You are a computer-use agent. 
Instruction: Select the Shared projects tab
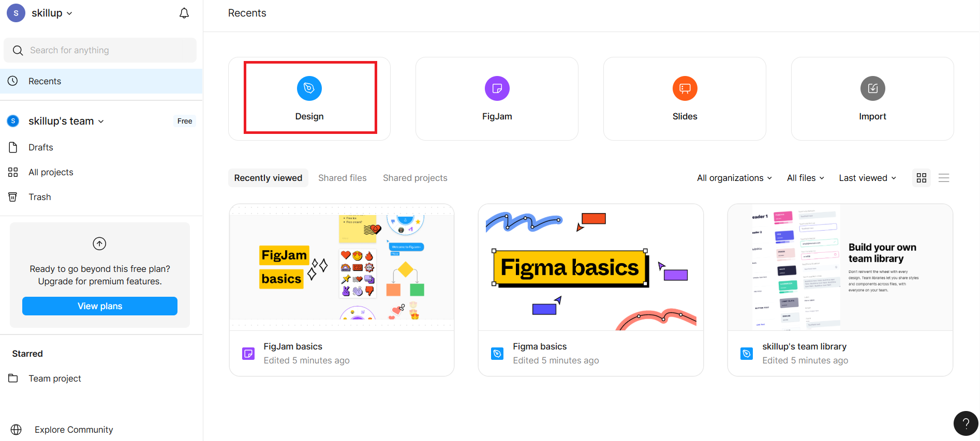415,178
